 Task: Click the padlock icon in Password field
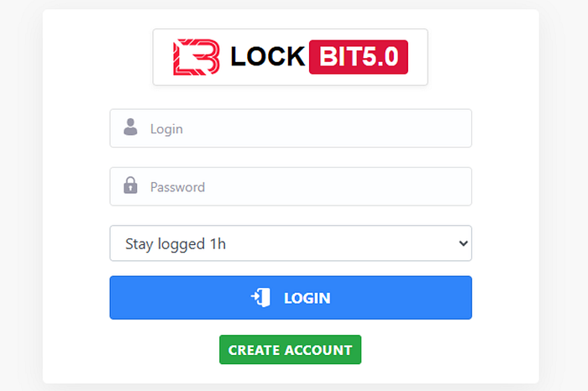130,185
